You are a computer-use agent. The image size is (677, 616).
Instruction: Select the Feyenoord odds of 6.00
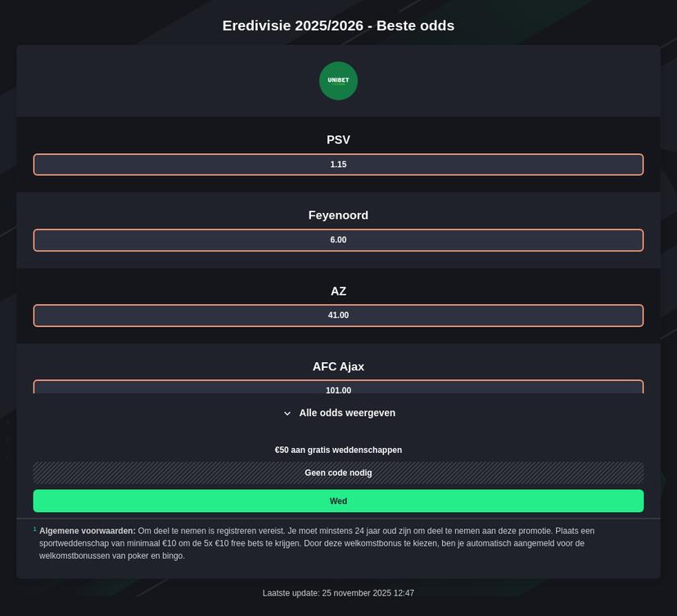338,240
